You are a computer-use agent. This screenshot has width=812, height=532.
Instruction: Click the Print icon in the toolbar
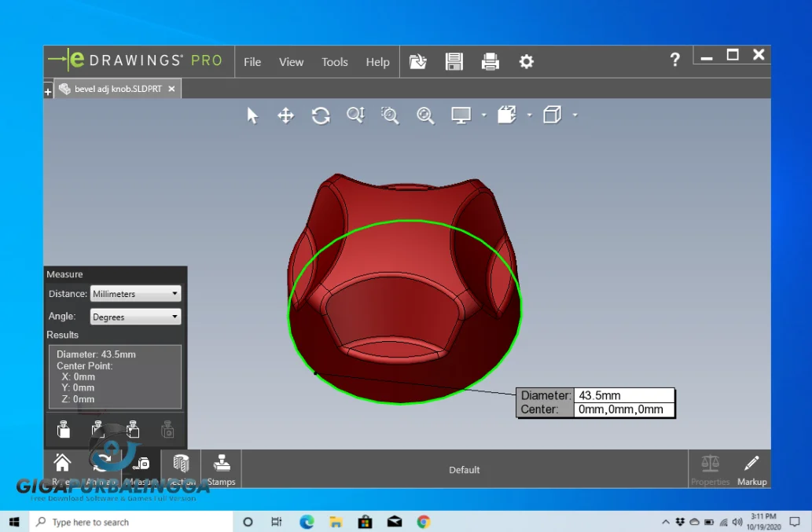click(490, 61)
